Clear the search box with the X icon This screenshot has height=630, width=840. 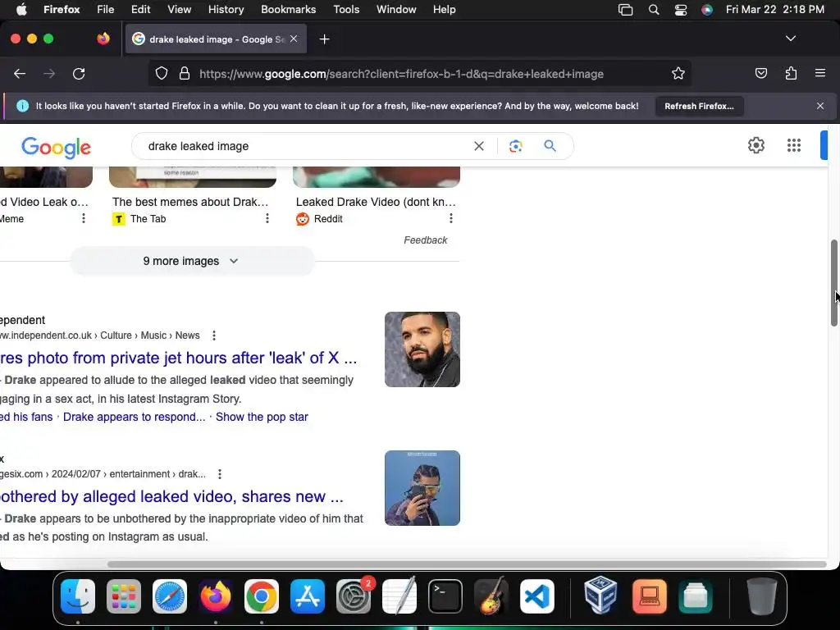point(479,146)
